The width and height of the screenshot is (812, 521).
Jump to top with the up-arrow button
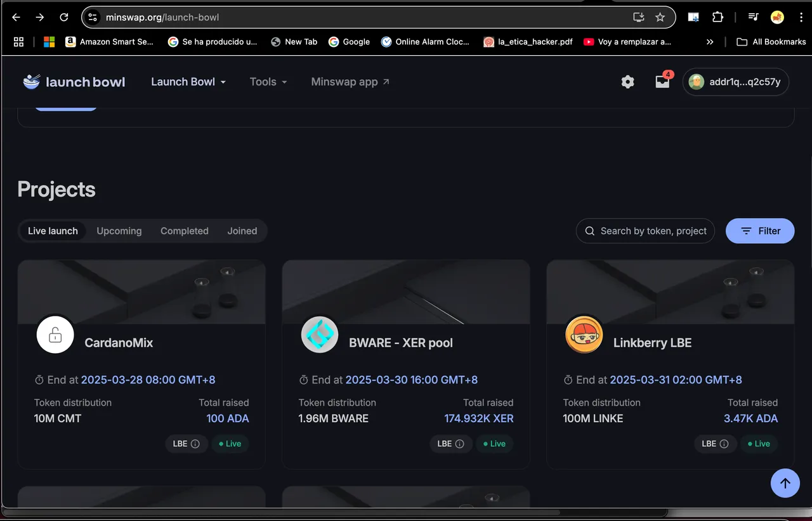[785, 483]
